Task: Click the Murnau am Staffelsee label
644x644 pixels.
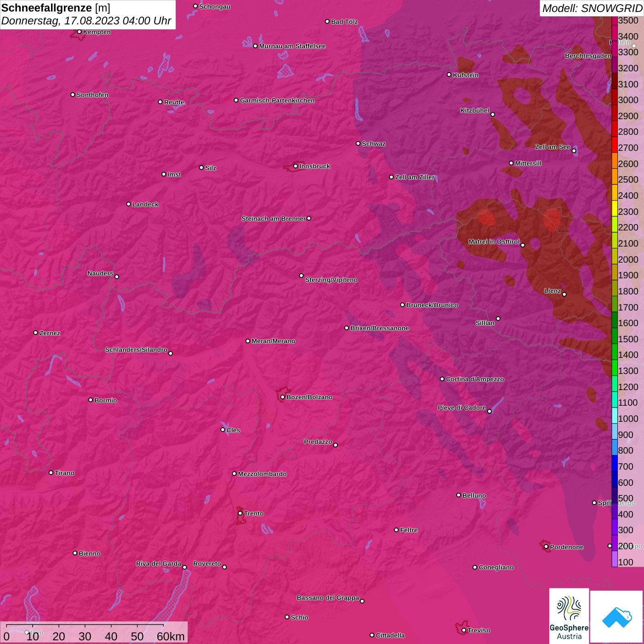Action: coord(293,46)
